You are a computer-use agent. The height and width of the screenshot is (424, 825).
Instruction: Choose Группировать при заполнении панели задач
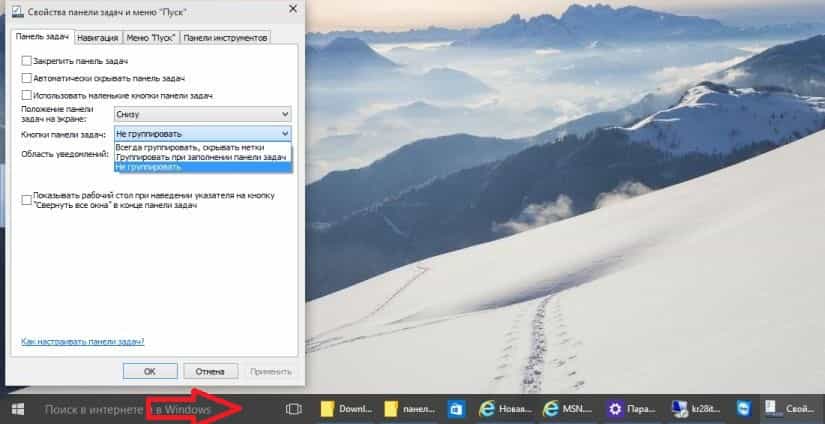click(203, 157)
